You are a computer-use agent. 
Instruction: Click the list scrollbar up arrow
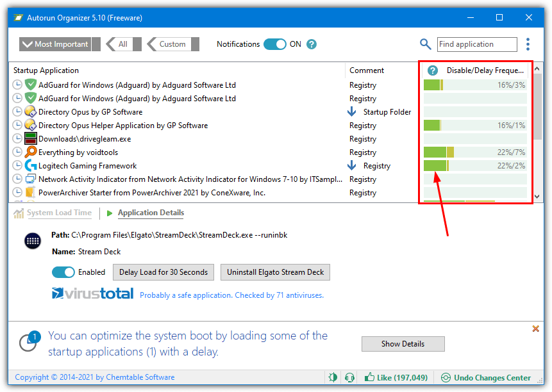537,69
